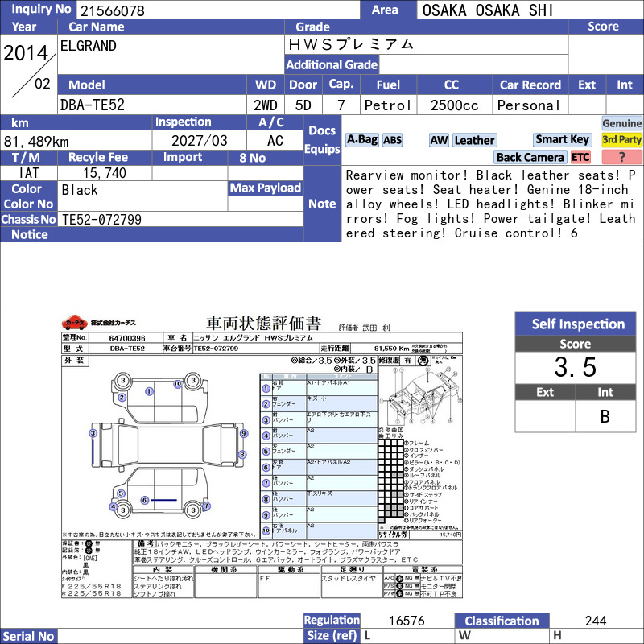Click the Back Camera equipment badge
The image size is (644, 644).
point(530,157)
